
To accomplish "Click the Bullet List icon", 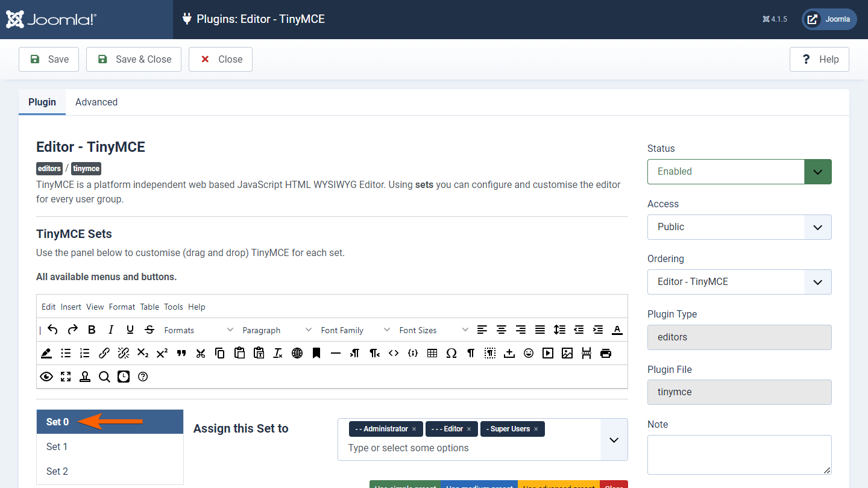I will (66, 353).
